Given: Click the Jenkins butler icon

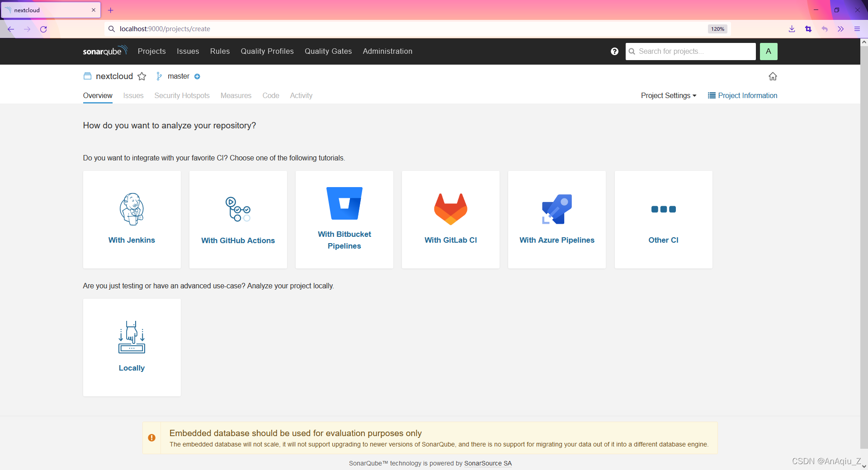Looking at the screenshot, I should click(x=132, y=209).
